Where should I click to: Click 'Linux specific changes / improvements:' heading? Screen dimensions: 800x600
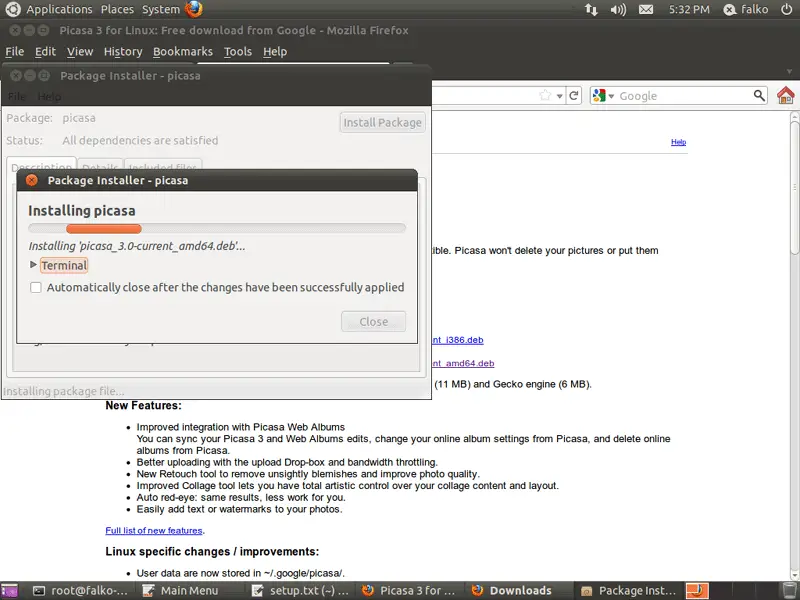click(212, 552)
